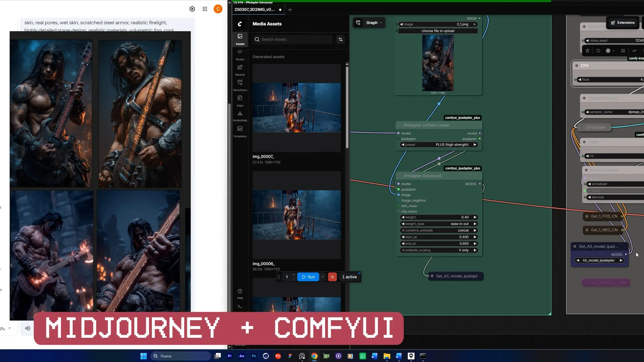Change the embeds_scaling V only selector
This screenshot has height=362, width=644.
439,250
